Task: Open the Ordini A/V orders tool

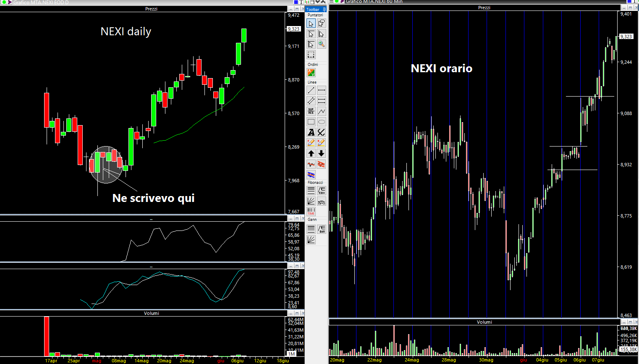Action: pyautogui.click(x=311, y=73)
